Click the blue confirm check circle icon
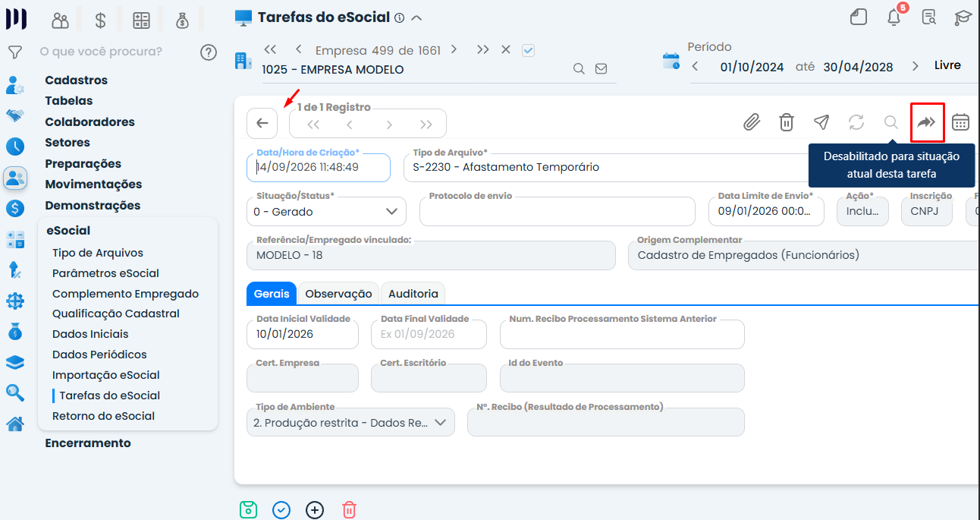The height and width of the screenshot is (520, 980). 281,509
